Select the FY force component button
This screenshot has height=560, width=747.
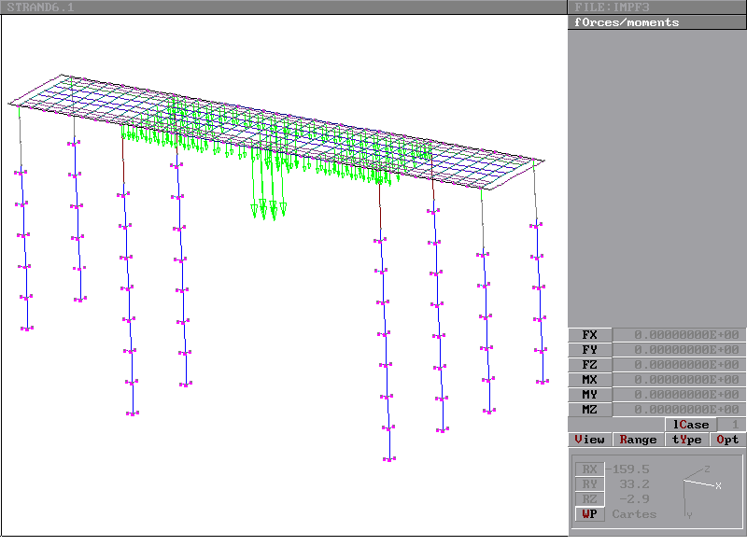589,350
